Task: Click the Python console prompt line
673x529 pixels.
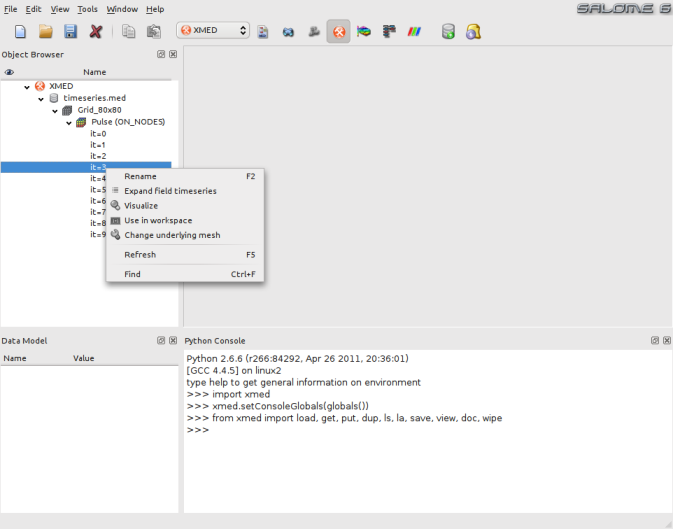Action: 198,430
